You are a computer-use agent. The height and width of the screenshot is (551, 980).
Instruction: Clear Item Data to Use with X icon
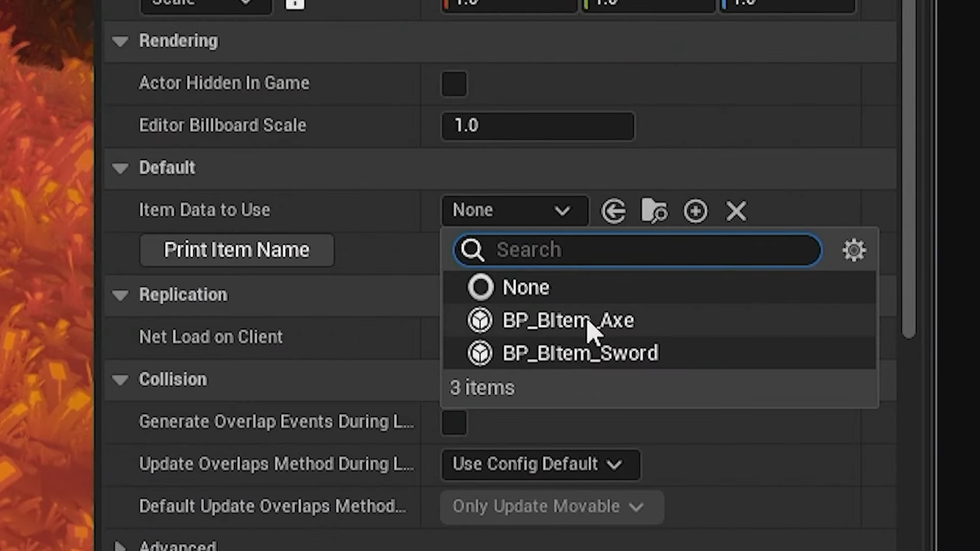[x=736, y=211]
